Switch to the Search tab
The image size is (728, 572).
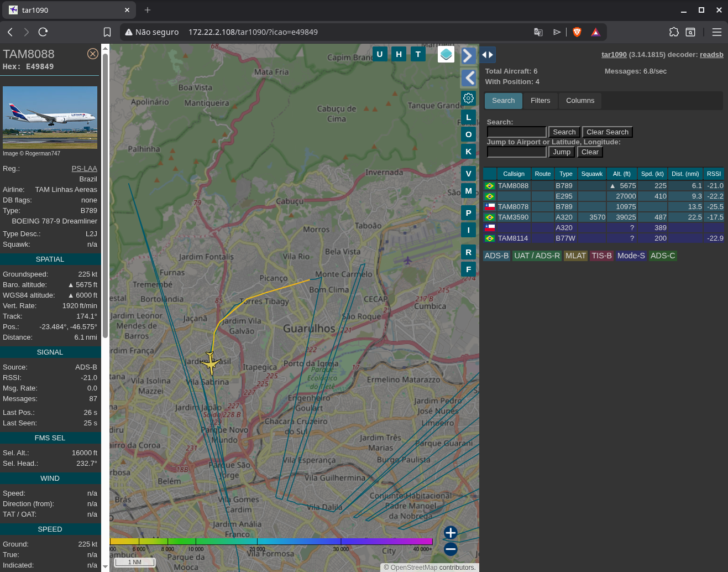[503, 101]
